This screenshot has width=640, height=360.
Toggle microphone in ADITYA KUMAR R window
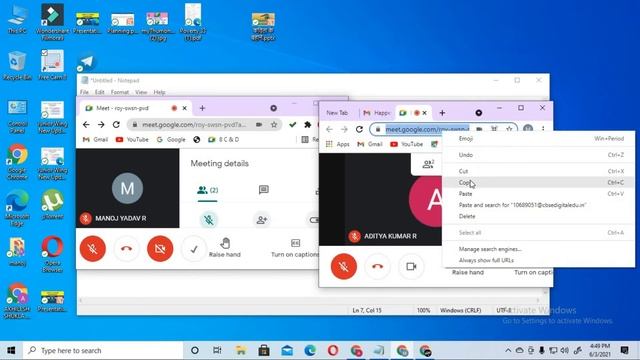pyautogui.click(x=344, y=267)
